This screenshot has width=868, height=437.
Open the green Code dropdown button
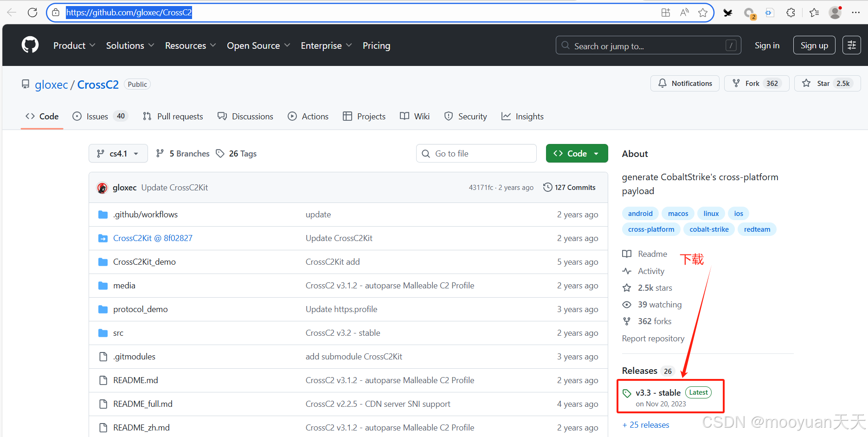577,153
